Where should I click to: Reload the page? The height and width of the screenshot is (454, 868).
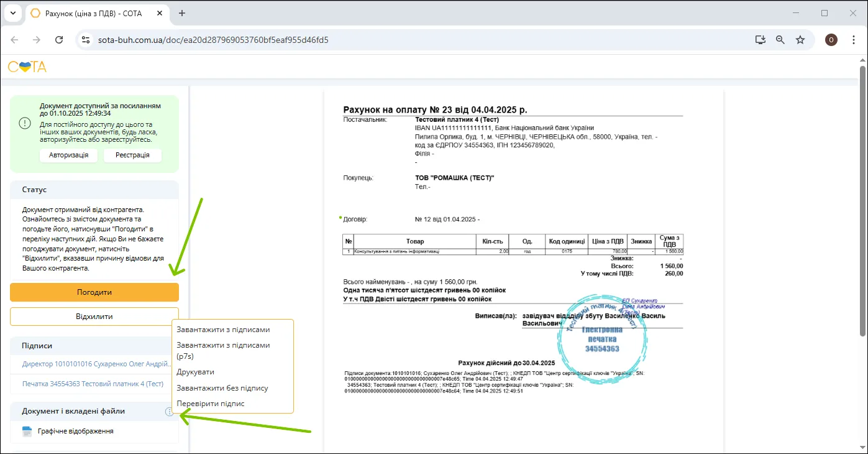[x=59, y=40]
